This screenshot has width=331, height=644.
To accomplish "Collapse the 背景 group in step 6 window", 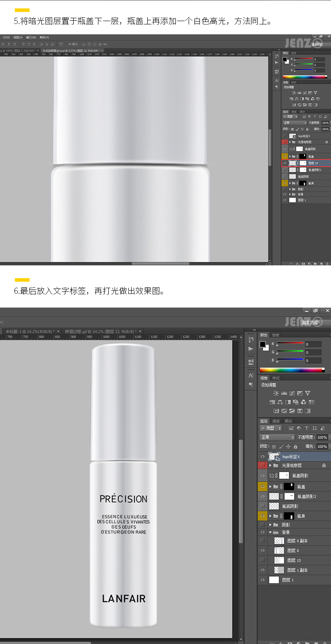I will pyautogui.click(x=271, y=532).
